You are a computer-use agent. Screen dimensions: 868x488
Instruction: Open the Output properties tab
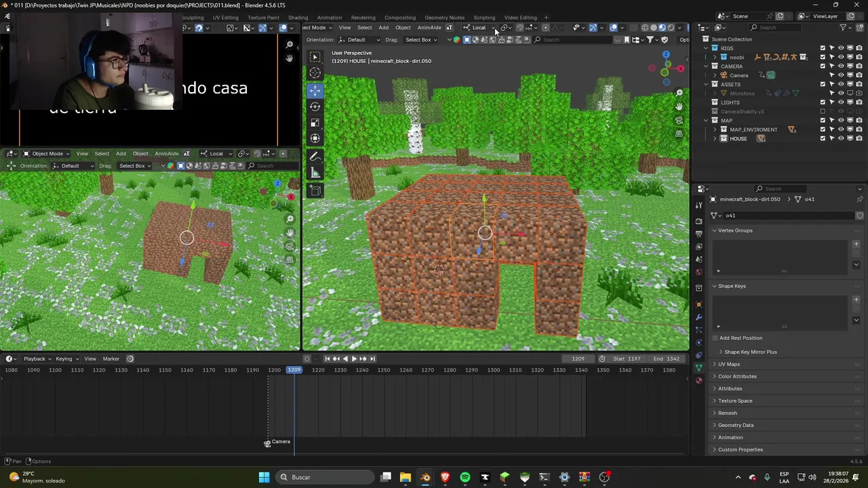[x=699, y=234]
